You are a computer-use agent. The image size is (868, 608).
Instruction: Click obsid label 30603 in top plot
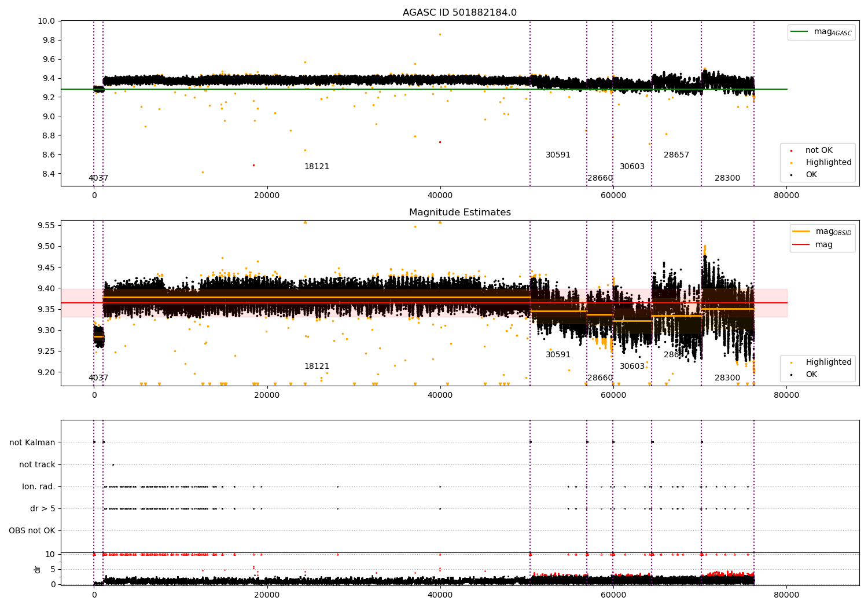point(632,167)
